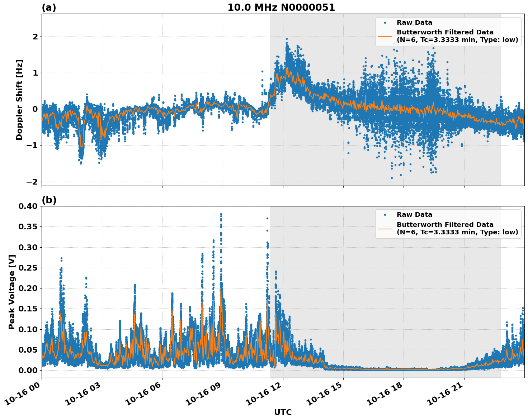The width and height of the screenshot is (528, 420).
Task: Click the blue Raw Data marker in Doppler legend
Action: click(385, 23)
